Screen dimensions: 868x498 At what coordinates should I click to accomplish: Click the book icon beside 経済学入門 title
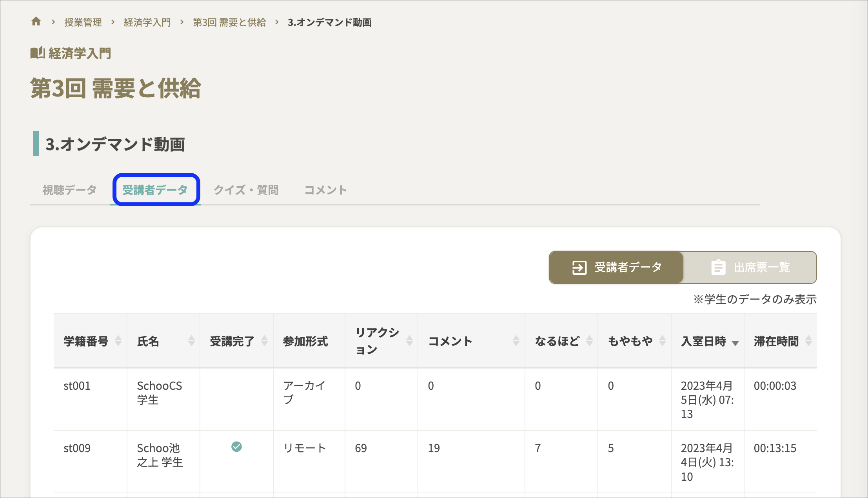(38, 53)
